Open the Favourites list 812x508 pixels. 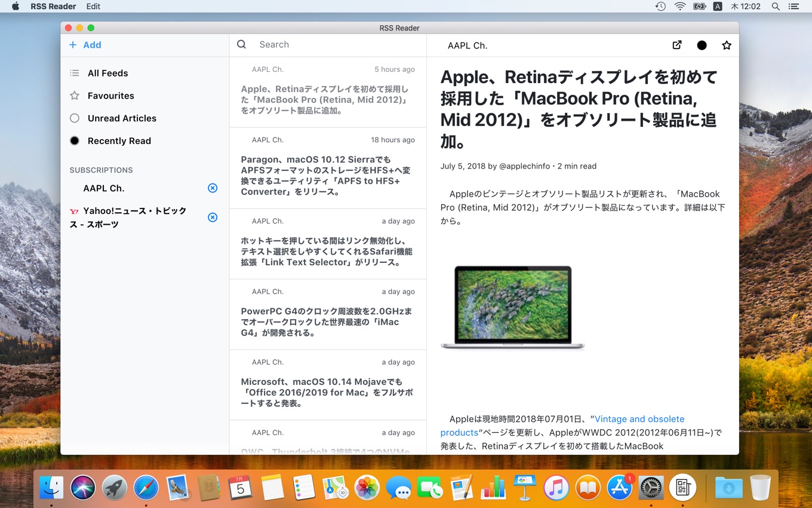tap(110, 96)
